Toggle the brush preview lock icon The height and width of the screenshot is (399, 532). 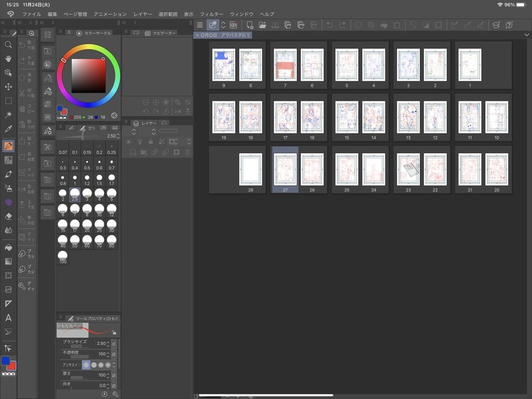tap(115, 332)
